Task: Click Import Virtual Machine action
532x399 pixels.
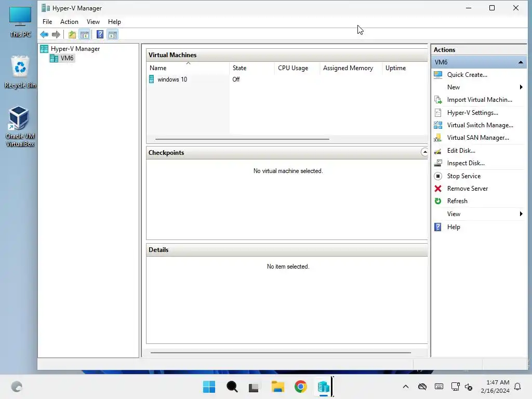Action: coord(480,100)
